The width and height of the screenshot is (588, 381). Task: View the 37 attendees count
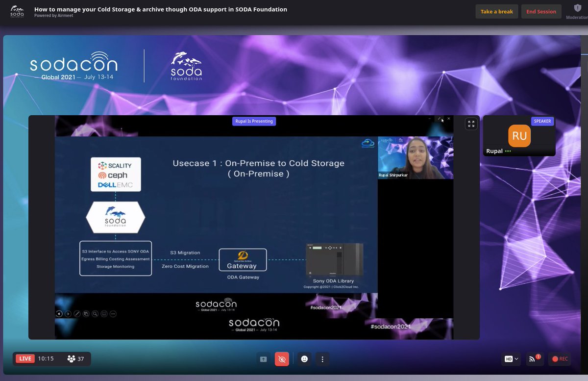[x=76, y=359]
